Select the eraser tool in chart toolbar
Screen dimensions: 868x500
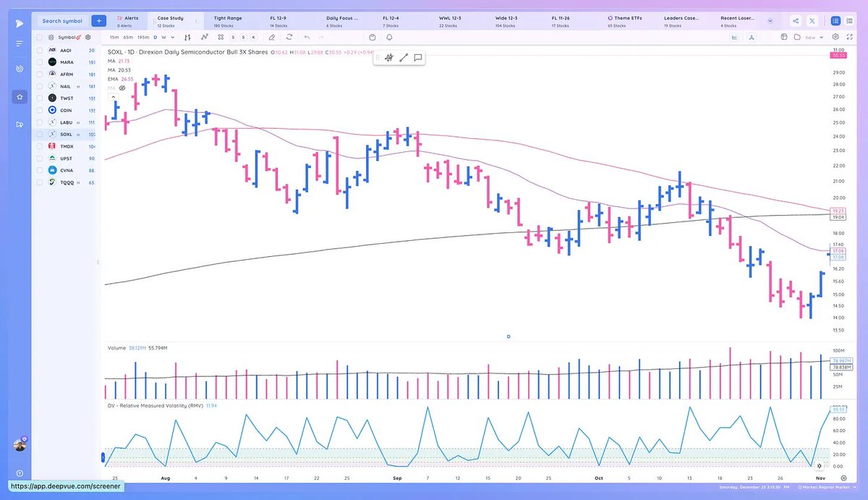[271, 37]
